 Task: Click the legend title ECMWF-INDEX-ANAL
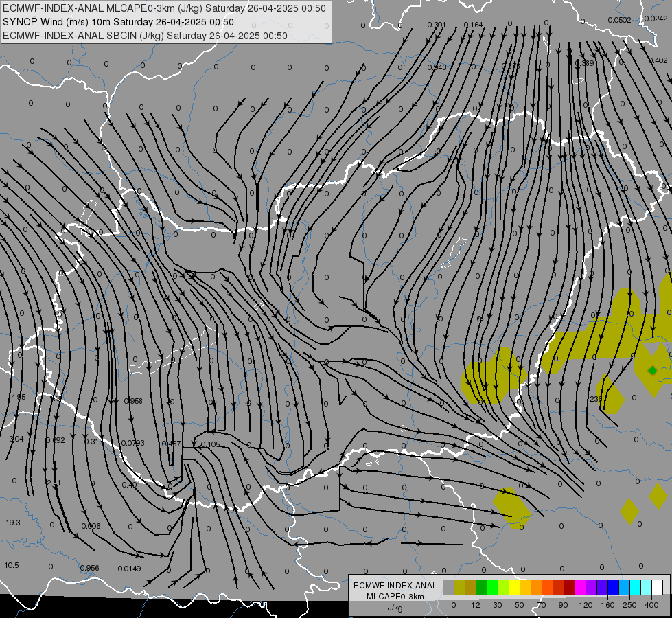point(395,586)
